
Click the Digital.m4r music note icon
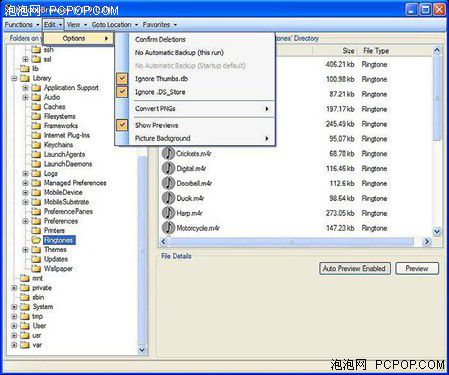[x=168, y=168]
